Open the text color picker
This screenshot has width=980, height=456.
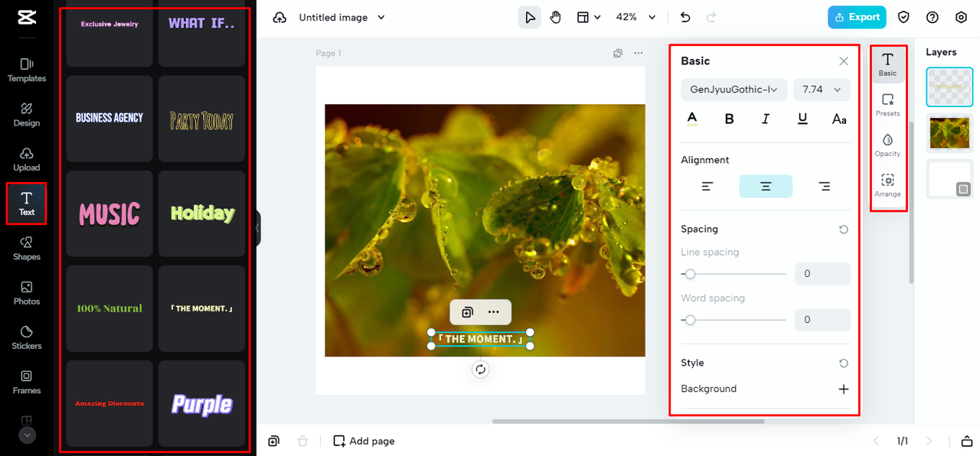[692, 119]
